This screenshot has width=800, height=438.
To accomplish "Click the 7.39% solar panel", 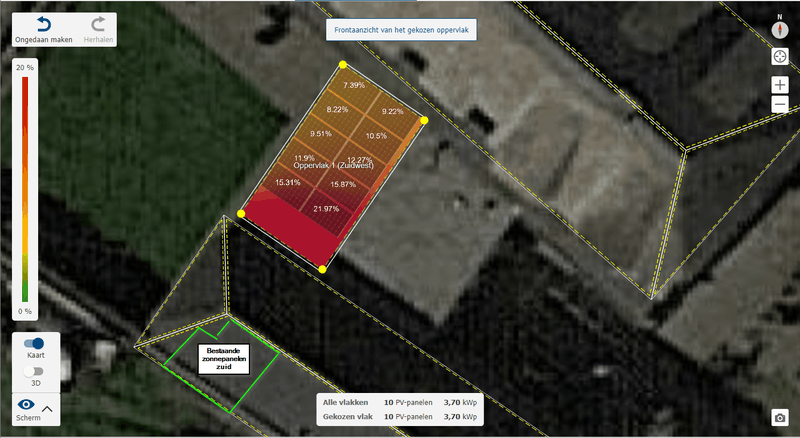I will pyautogui.click(x=354, y=85).
